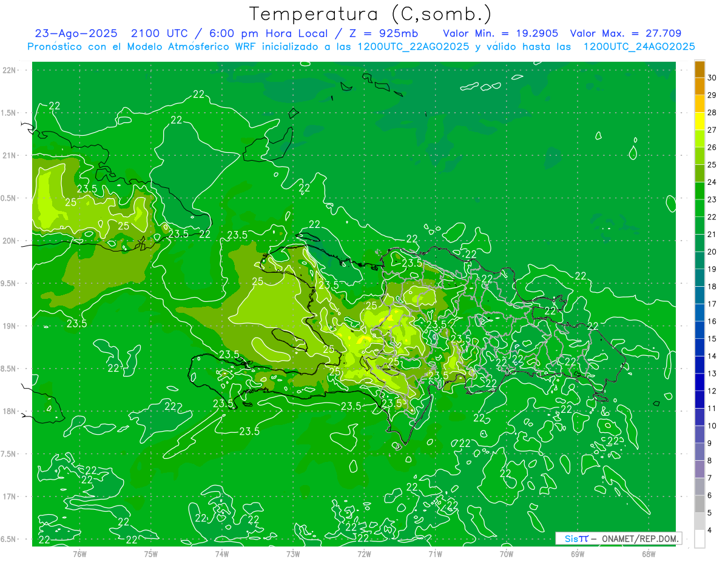Click the '20N' latitude axis label
This screenshot has width=728, height=562.
click(x=9, y=241)
